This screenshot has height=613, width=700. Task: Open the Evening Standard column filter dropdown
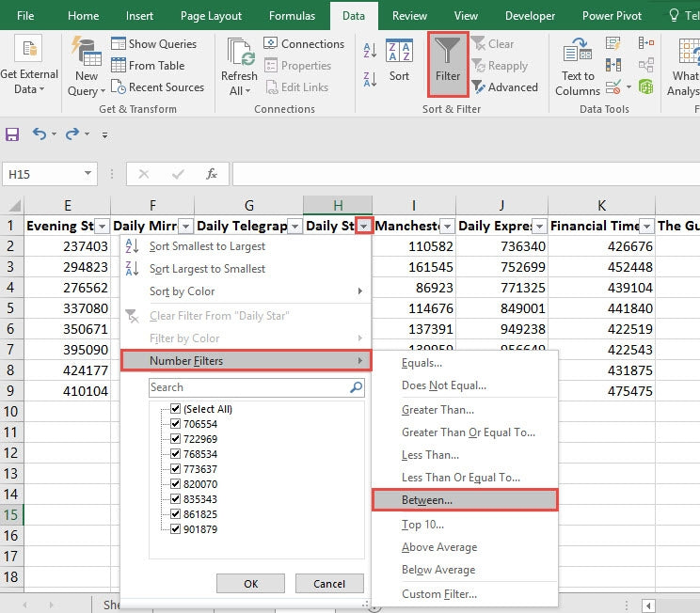(103, 227)
